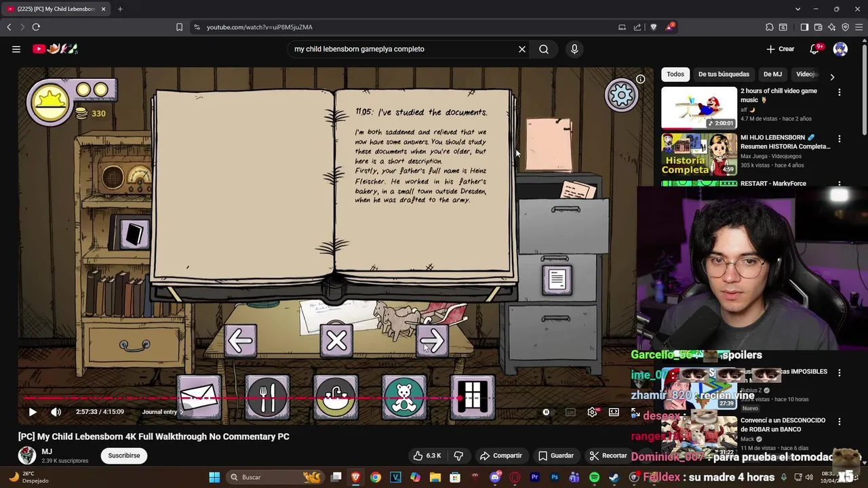
Task: Open Brave Leo AI sparkle icon
Action: tap(831, 27)
